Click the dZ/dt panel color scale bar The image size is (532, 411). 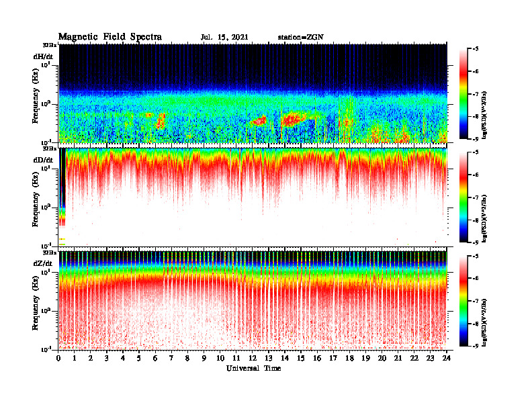[463, 301]
